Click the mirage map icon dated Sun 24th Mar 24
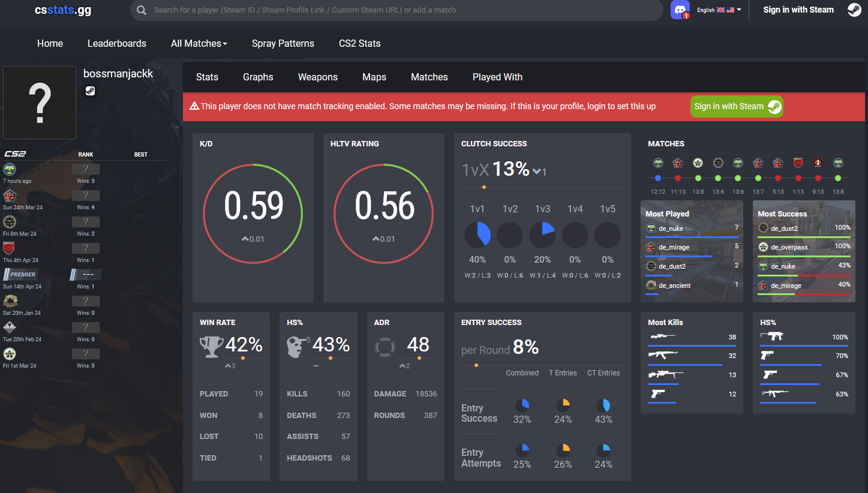 [10, 196]
